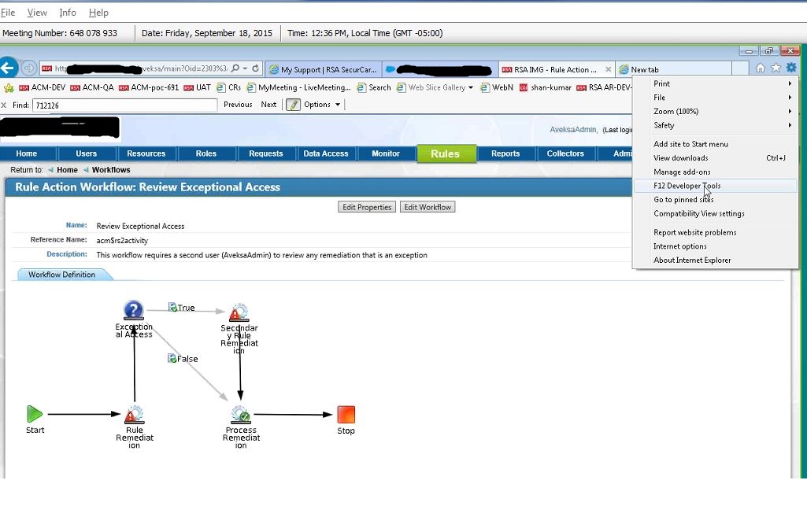Select the Exceptional Access decision node
The width and height of the screenshot is (807, 532).
[134, 310]
